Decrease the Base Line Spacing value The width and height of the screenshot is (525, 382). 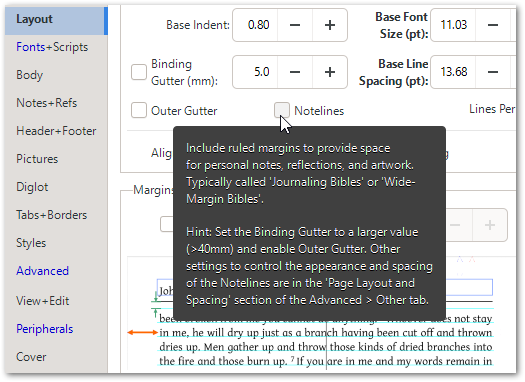click(493, 72)
